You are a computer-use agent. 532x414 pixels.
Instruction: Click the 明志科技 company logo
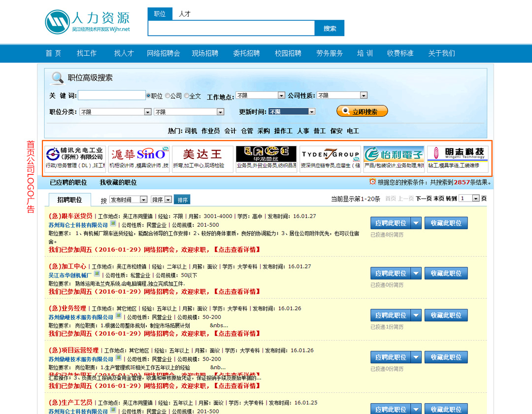tap(457, 159)
